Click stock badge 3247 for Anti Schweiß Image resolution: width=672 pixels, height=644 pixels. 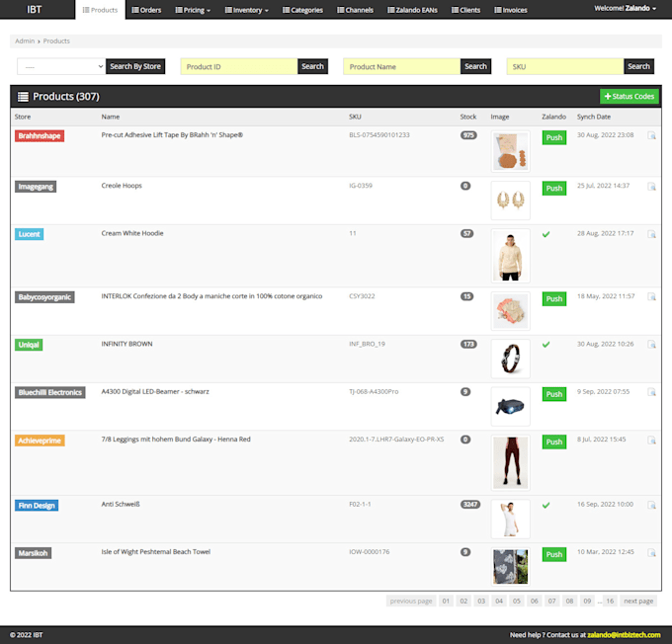point(470,505)
